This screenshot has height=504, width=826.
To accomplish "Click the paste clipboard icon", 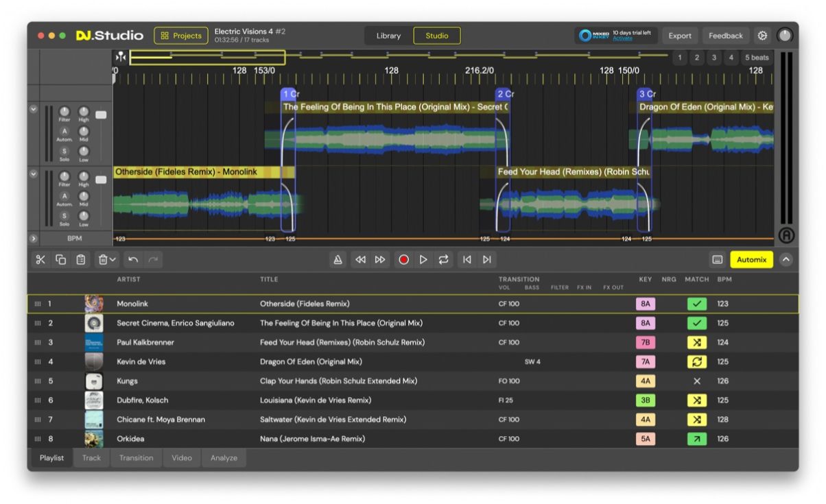I will pyautogui.click(x=81, y=259).
